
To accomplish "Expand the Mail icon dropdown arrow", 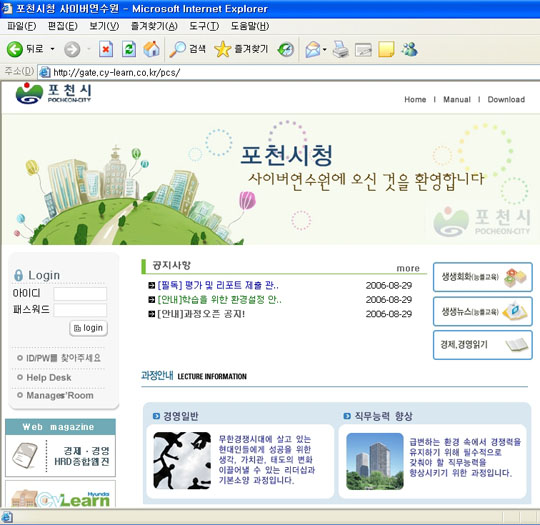I will pos(324,50).
